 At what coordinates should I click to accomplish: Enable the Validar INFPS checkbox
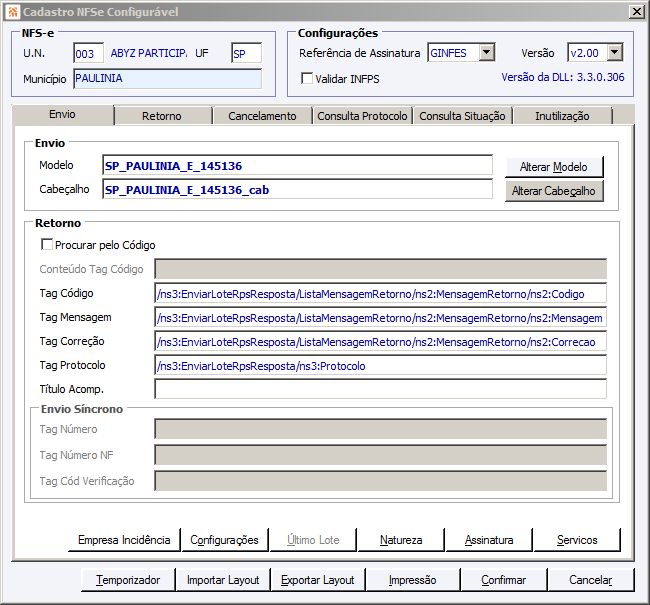(x=307, y=78)
